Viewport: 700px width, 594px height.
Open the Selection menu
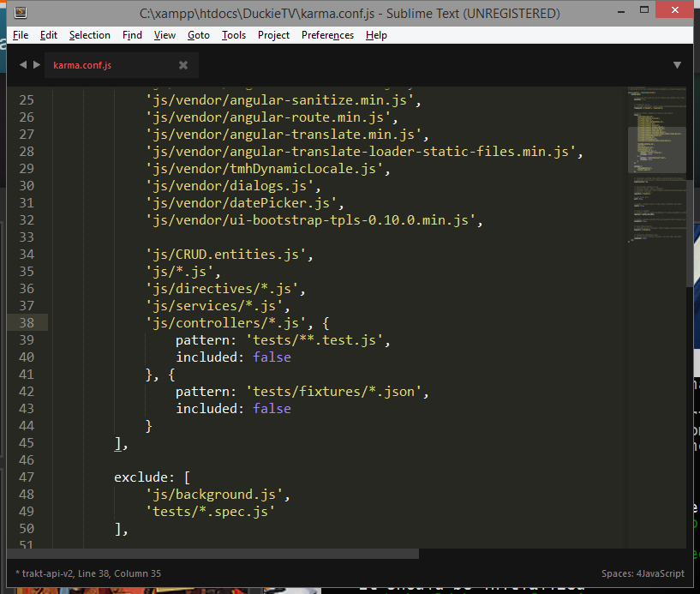pyautogui.click(x=90, y=35)
